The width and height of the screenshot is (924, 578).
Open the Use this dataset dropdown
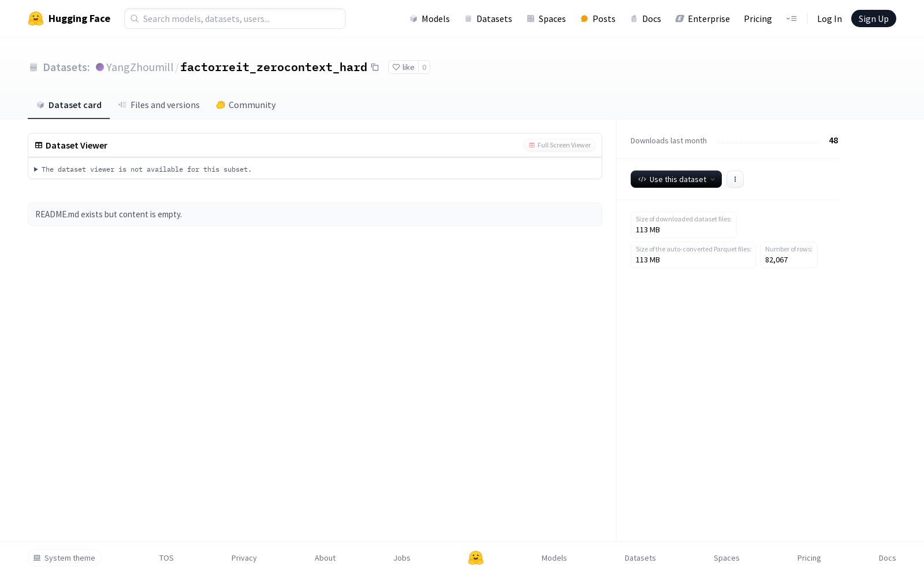(x=676, y=179)
